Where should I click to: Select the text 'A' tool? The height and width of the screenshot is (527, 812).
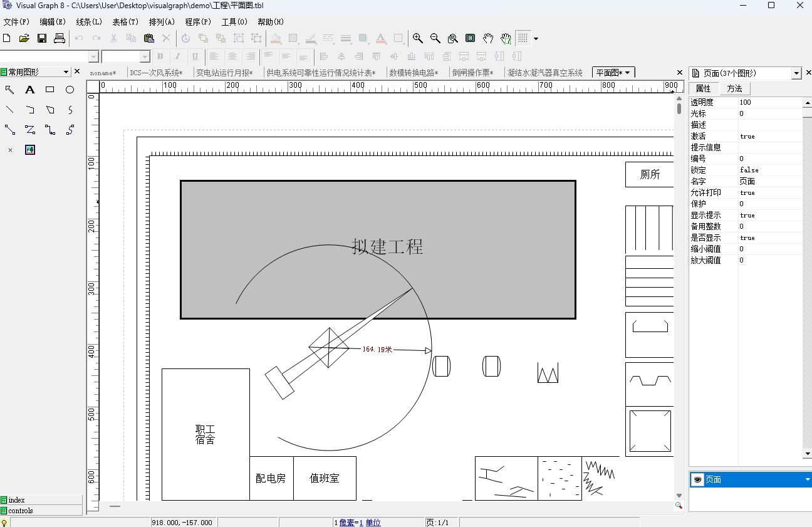click(x=30, y=90)
